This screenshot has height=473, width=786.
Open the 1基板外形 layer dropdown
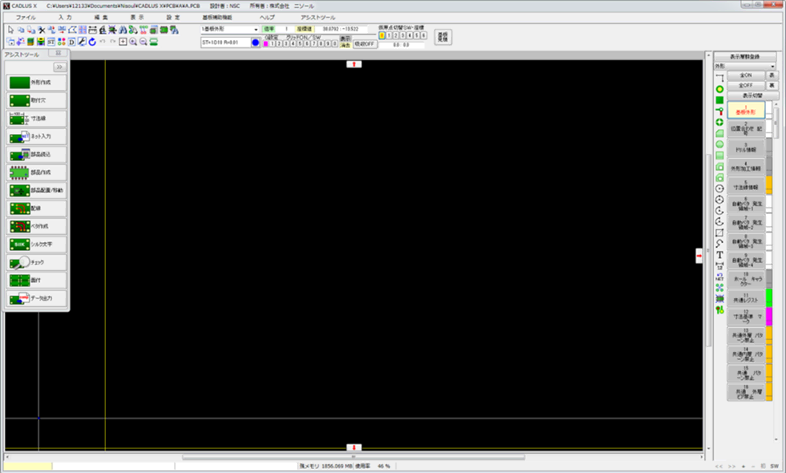(x=230, y=30)
